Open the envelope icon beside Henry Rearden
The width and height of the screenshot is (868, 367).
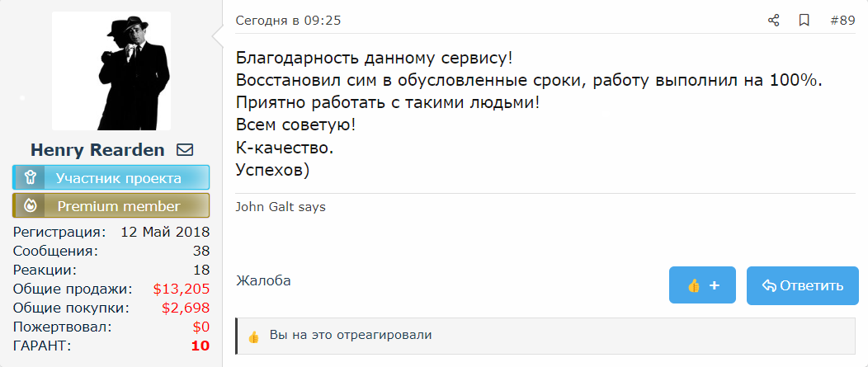185,150
